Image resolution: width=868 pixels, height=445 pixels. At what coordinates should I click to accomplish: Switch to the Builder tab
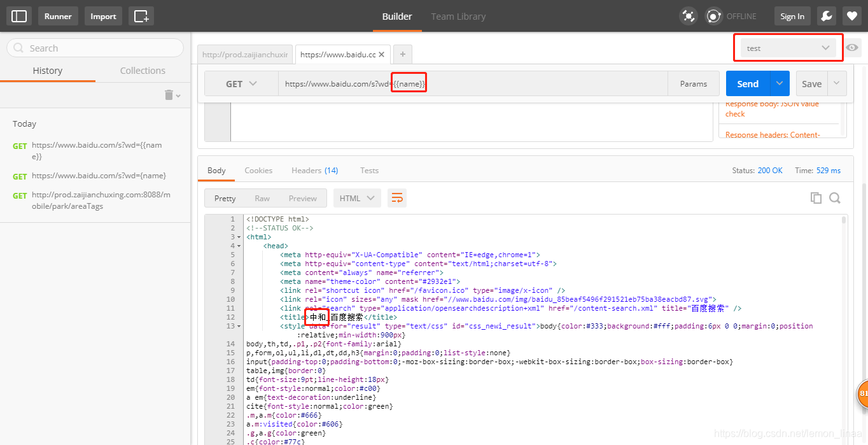(x=397, y=16)
